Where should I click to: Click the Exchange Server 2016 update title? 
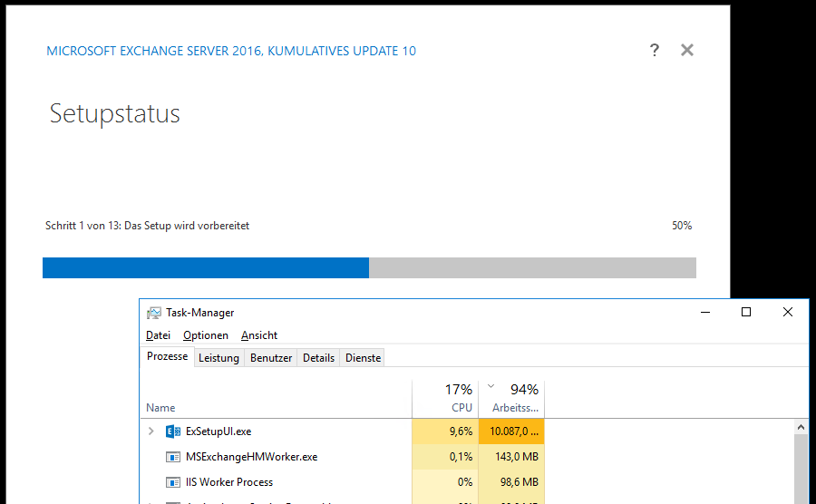pyautogui.click(x=231, y=51)
